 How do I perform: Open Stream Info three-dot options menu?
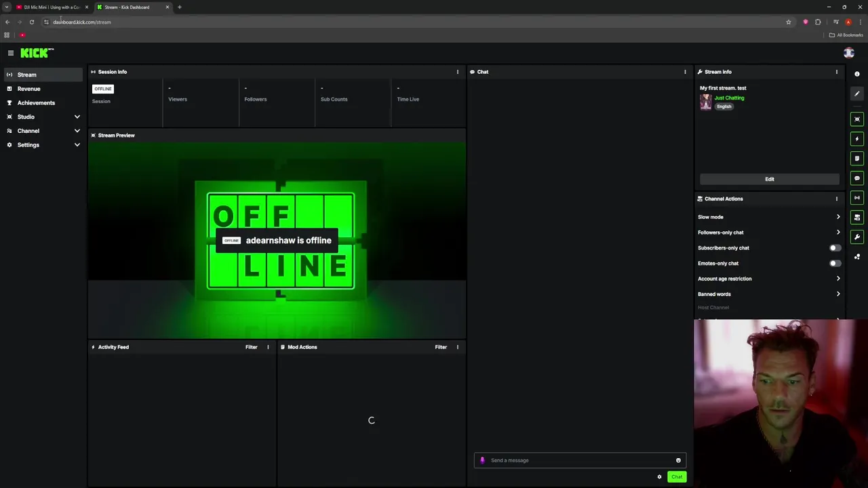837,72
